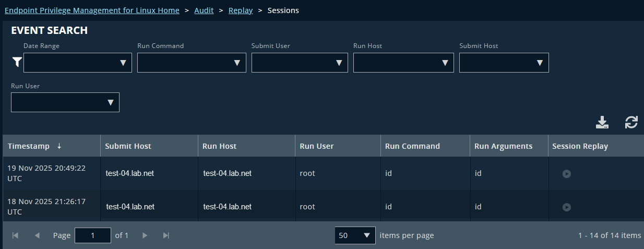Open the Run User filter dropdown
This screenshot has width=644, height=249.
pos(65,102)
